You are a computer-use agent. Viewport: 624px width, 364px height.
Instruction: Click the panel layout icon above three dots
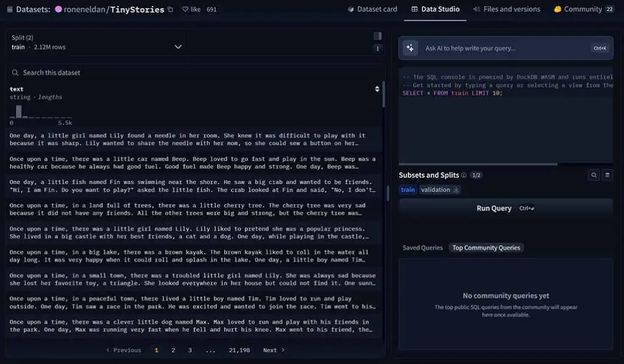click(378, 36)
